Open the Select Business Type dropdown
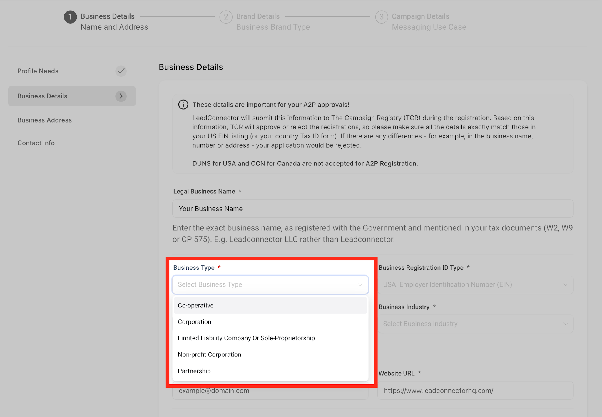602x417 pixels. 270,285
